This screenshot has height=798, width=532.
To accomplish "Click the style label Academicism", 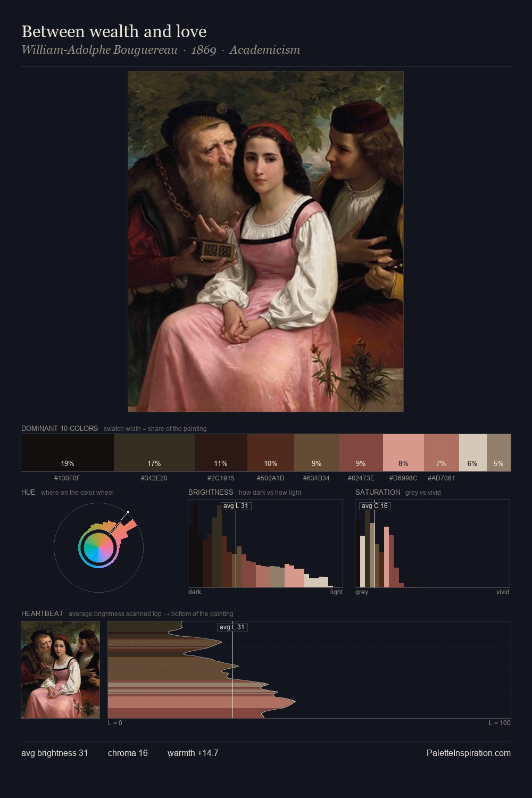I will tap(265, 50).
